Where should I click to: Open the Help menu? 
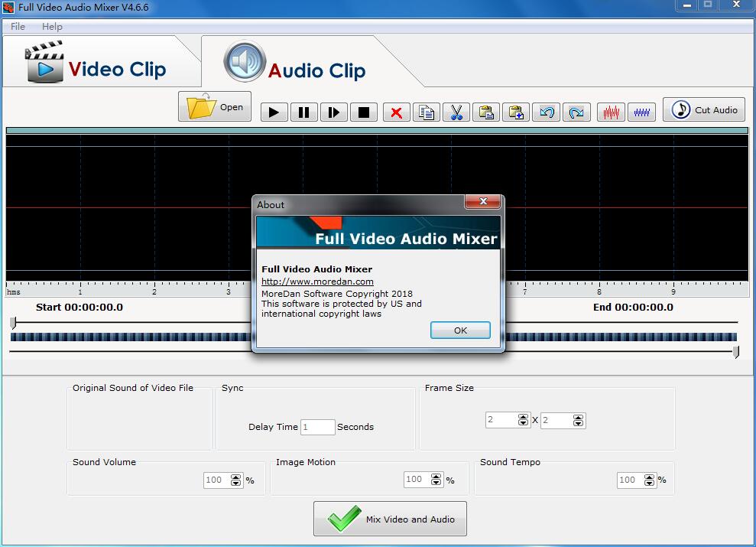click(x=52, y=27)
